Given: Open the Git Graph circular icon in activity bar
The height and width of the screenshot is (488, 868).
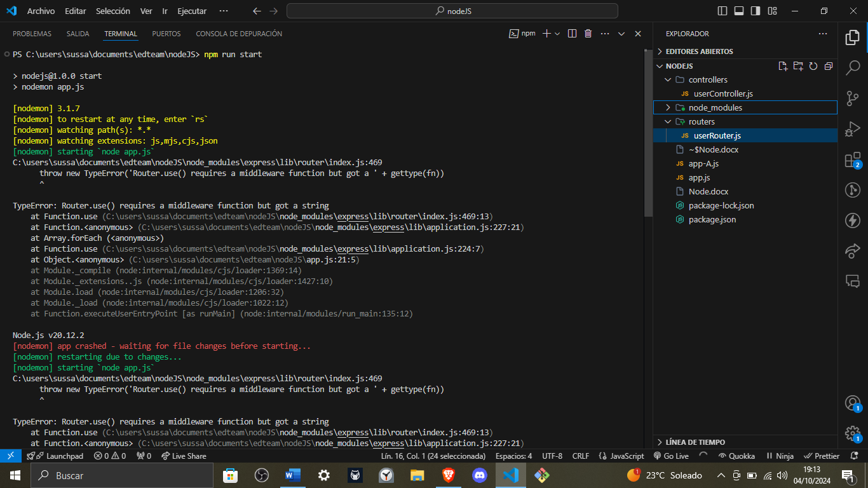Looking at the screenshot, I should click(853, 190).
